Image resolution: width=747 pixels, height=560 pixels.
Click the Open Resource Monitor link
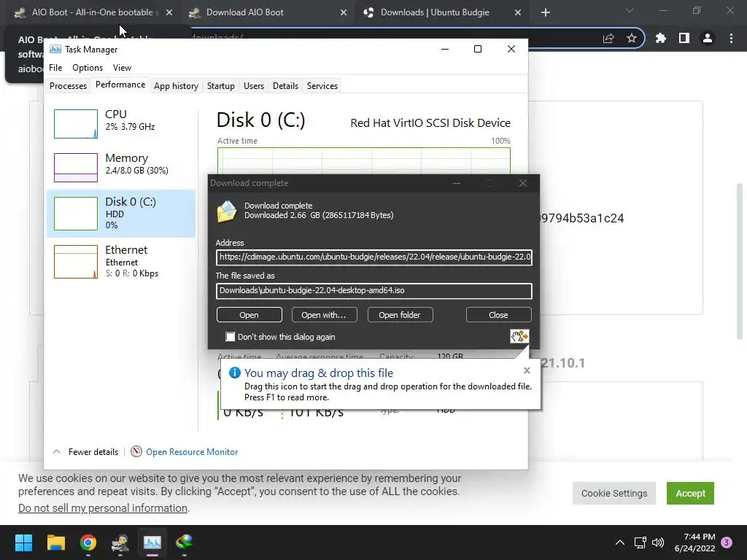[192, 452]
